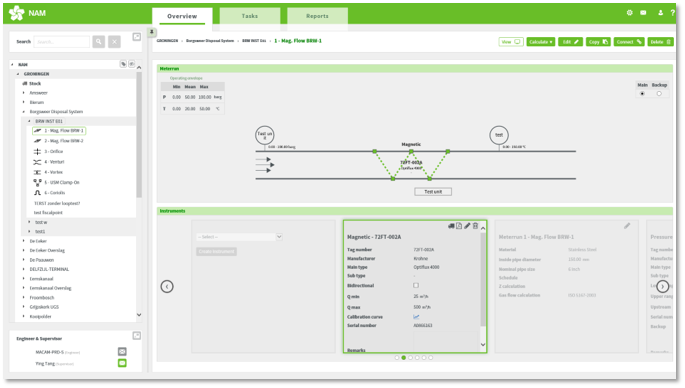Edit Meterrun 1 card with pencil icon
The image size is (685, 388).
tap(627, 226)
